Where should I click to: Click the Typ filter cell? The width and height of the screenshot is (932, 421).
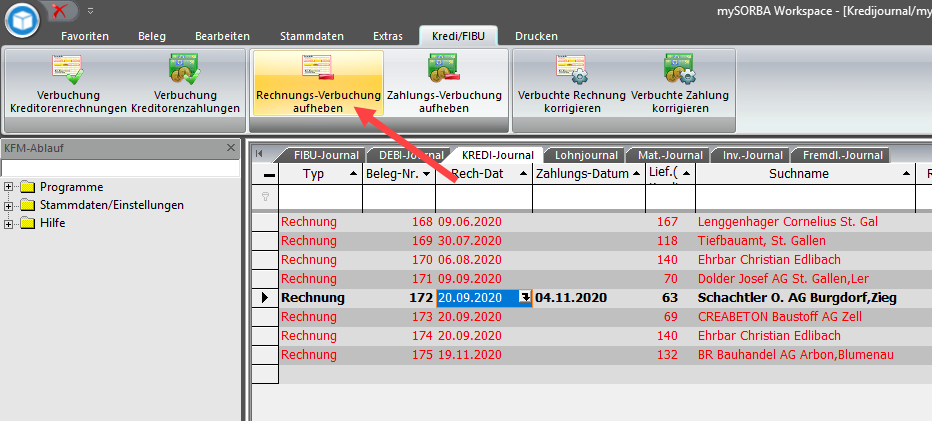pyautogui.click(x=321, y=198)
